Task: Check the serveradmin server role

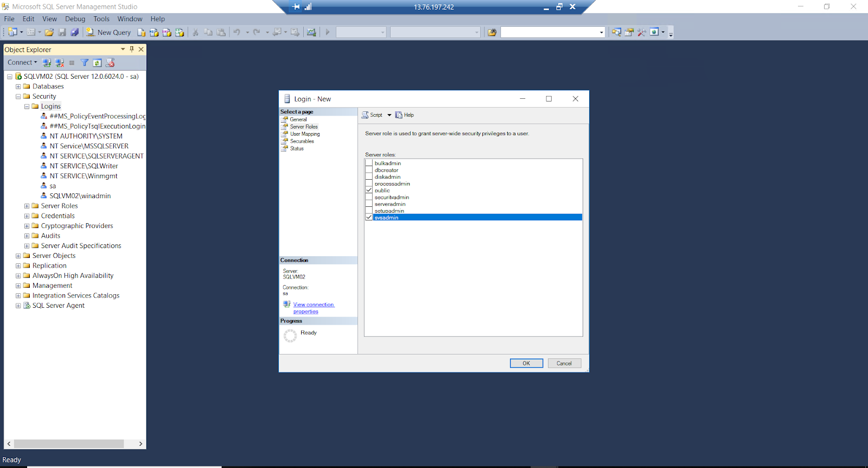Action: click(369, 204)
